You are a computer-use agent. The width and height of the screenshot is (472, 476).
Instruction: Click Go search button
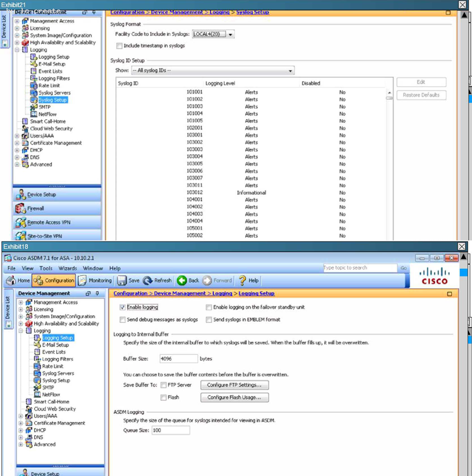pyautogui.click(x=403, y=268)
